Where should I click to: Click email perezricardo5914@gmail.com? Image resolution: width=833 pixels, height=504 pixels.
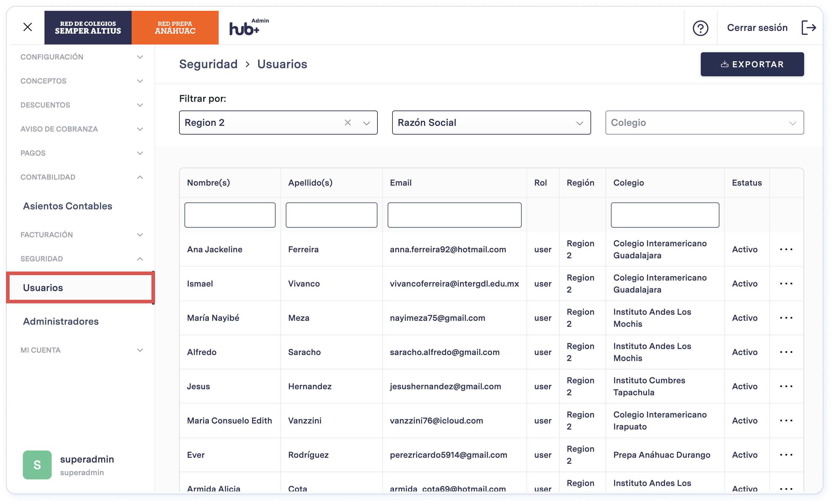point(448,455)
